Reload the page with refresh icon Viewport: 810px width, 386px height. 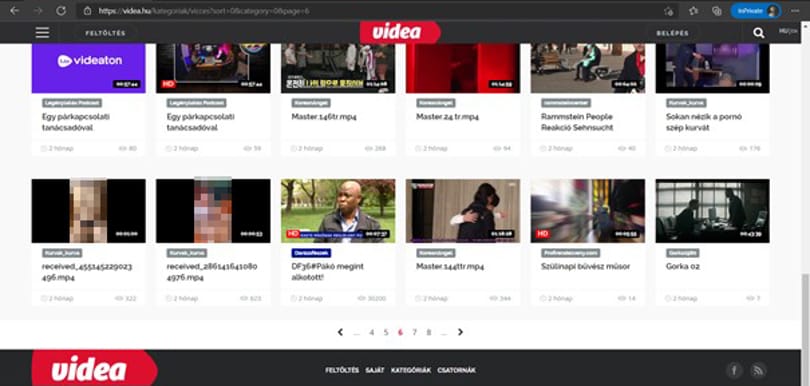tap(61, 10)
